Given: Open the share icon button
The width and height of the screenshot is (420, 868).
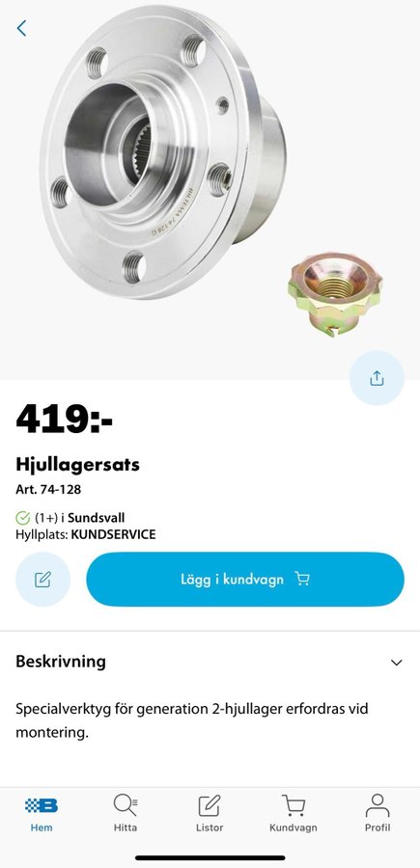Looking at the screenshot, I should (x=377, y=378).
